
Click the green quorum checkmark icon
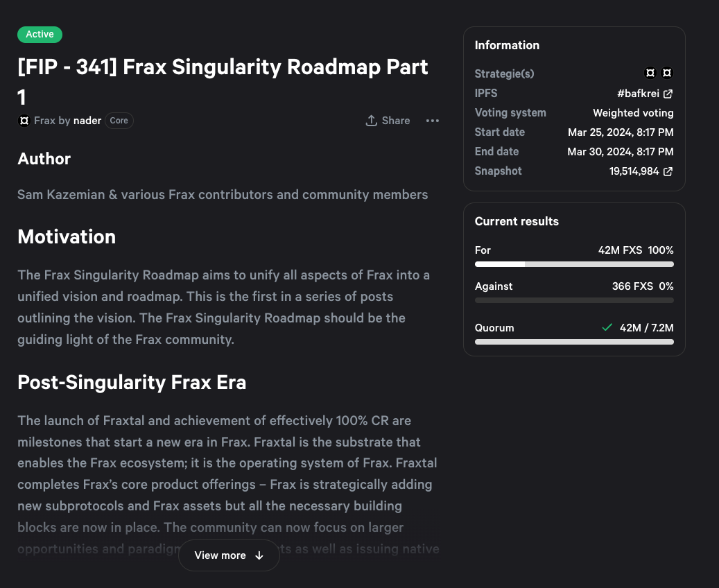click(x=607, y=327)
